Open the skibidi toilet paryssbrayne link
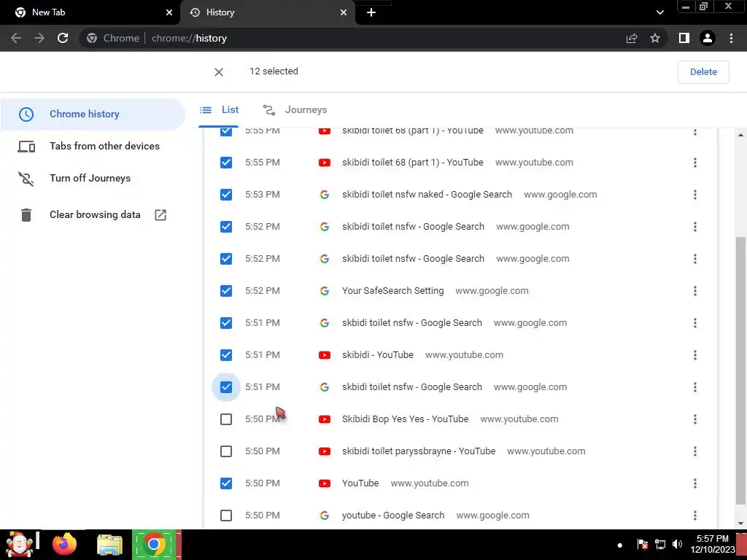 pyautogui.click(x=418, y=451)
